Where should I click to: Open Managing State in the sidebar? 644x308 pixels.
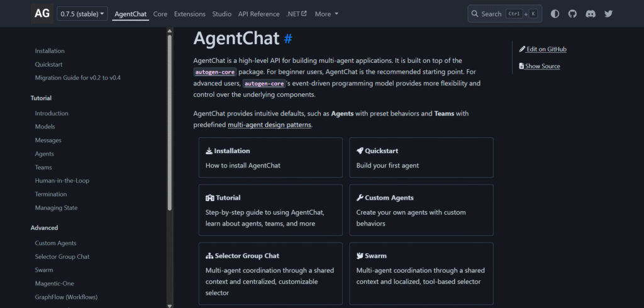tap(56, 208)
